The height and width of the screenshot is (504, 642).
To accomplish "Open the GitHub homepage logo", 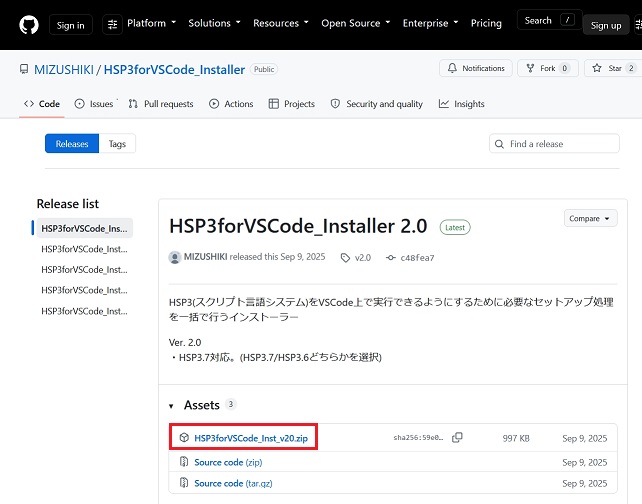I will pyautogui.click(x=29, y=25).
